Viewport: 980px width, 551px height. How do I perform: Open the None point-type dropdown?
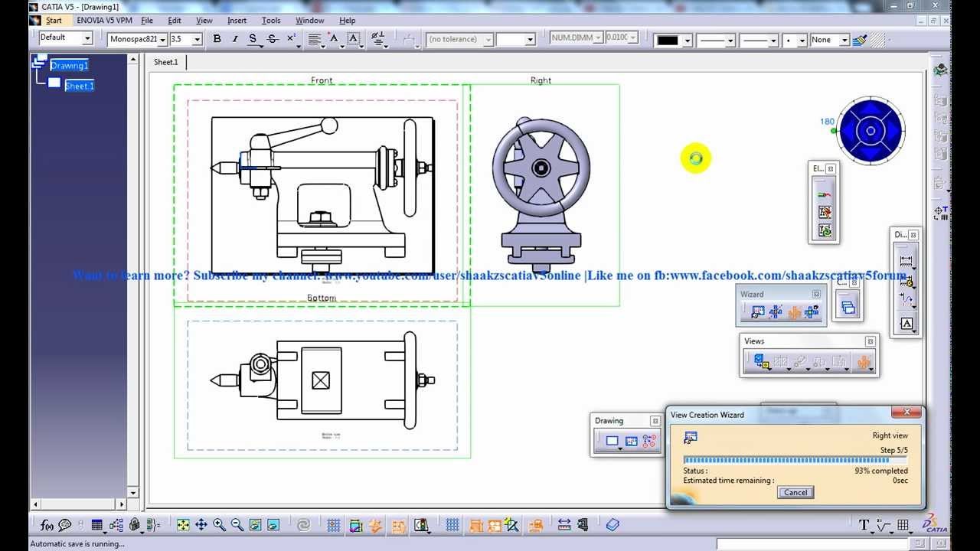pos(844,40)
